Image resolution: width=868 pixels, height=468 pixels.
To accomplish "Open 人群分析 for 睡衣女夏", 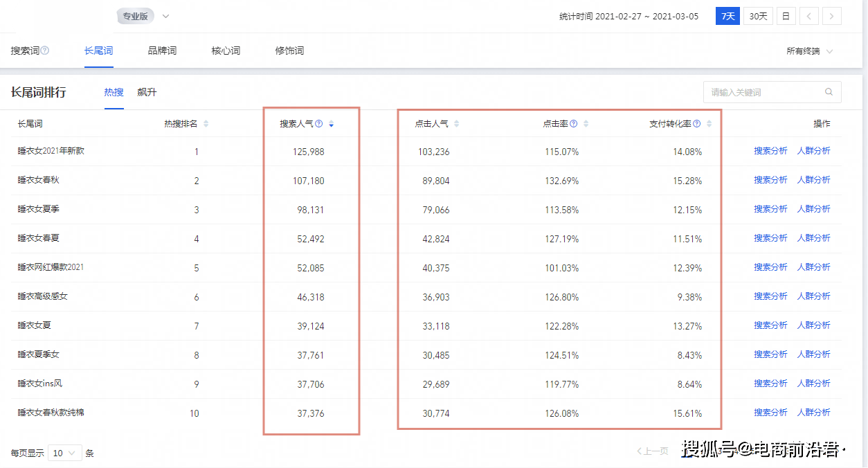I will coord(814,325).
